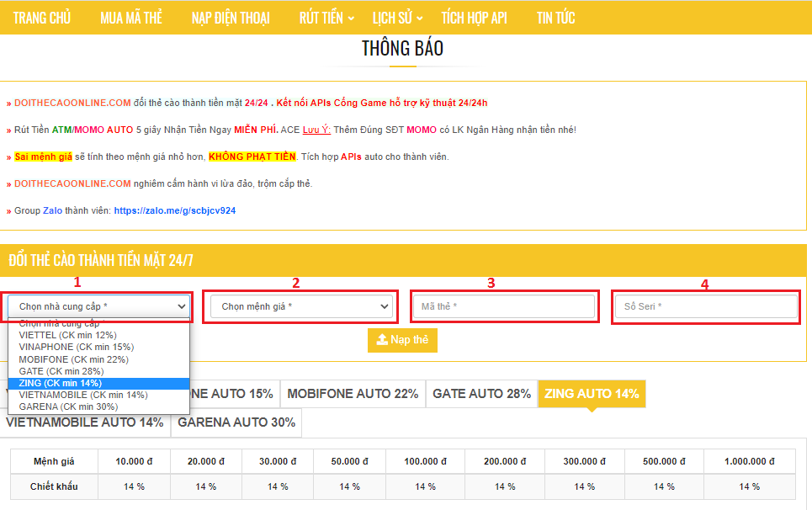Click the 20.000 đ table header cell
The height and width of the screenshot is (510, 812).
coord(206,461)
